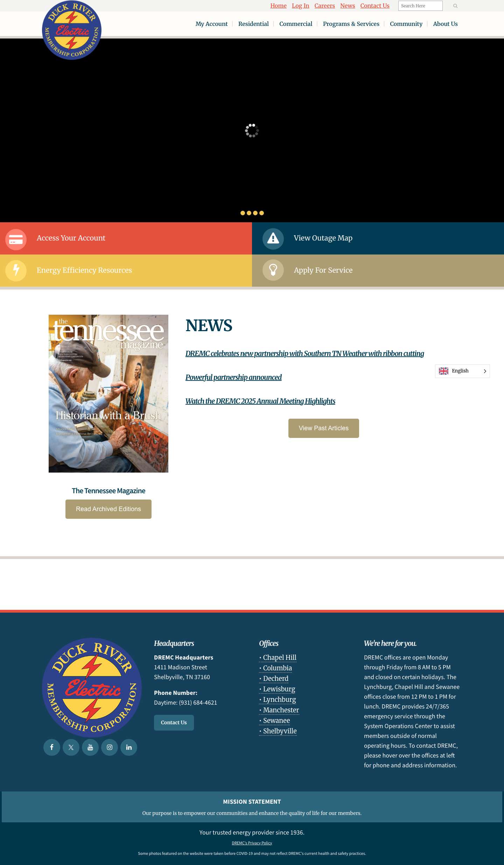504x865 pixels.
Task: Click the footer Duck River Electric logo
Action: point(92,687)
